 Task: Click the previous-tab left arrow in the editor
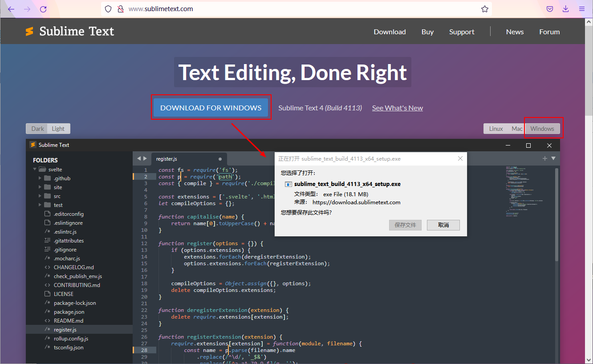(139, 158)
